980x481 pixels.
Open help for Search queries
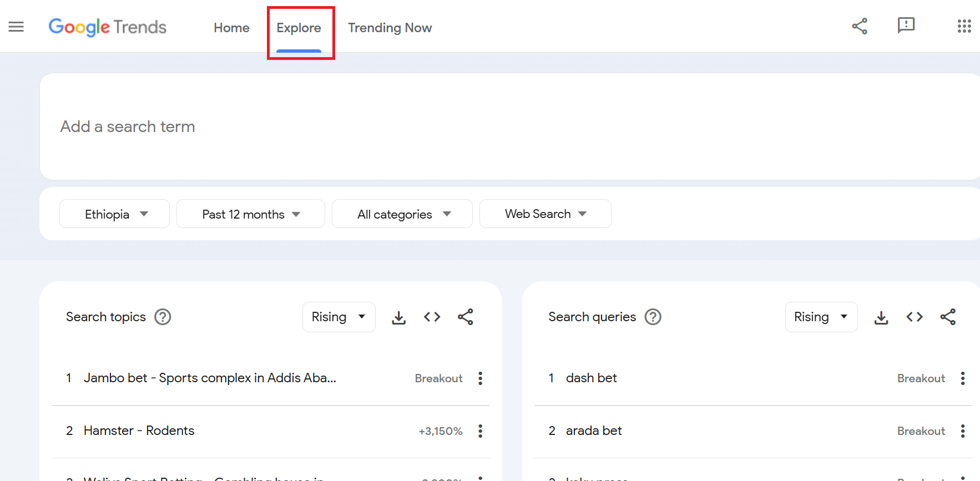(x=653, y=317)
